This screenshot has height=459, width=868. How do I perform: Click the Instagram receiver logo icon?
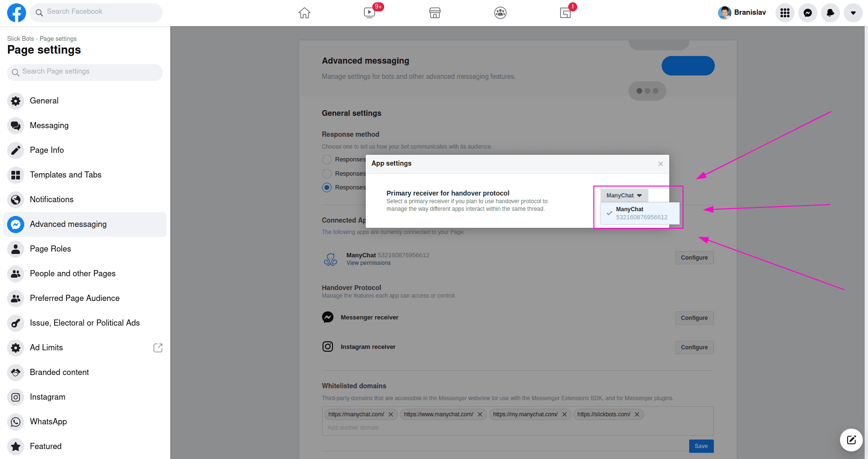[328, 347]
